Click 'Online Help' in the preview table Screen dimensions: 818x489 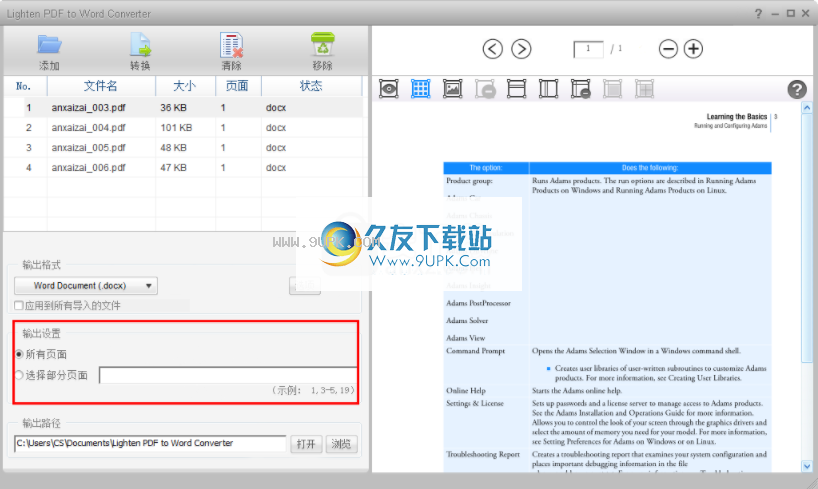466,390
